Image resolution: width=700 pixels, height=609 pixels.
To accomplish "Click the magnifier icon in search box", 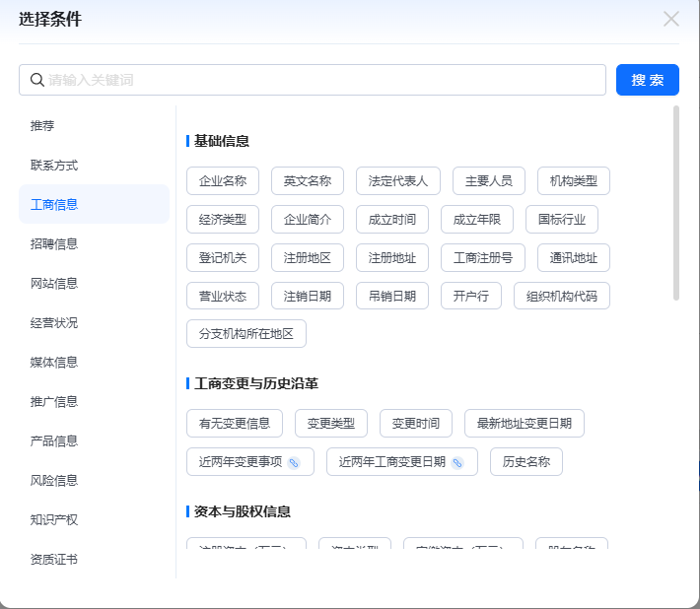I will pyautogui.click(x=37, y=80).
